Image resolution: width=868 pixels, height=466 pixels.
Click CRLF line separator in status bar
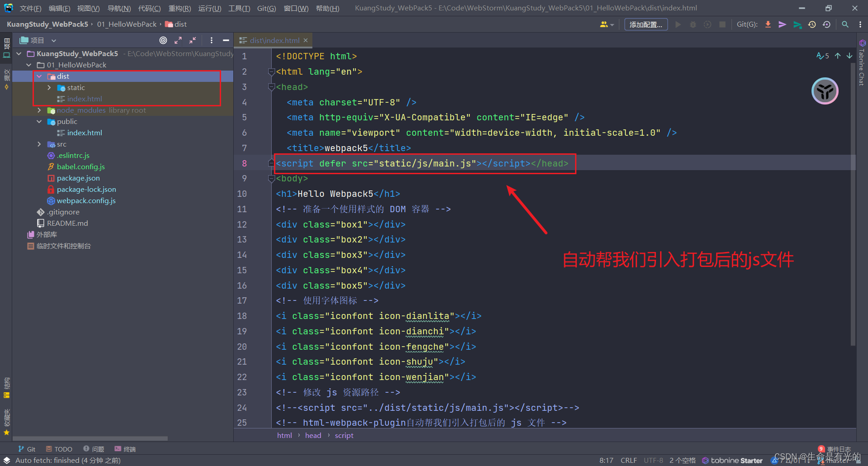(x=628, y=460)
